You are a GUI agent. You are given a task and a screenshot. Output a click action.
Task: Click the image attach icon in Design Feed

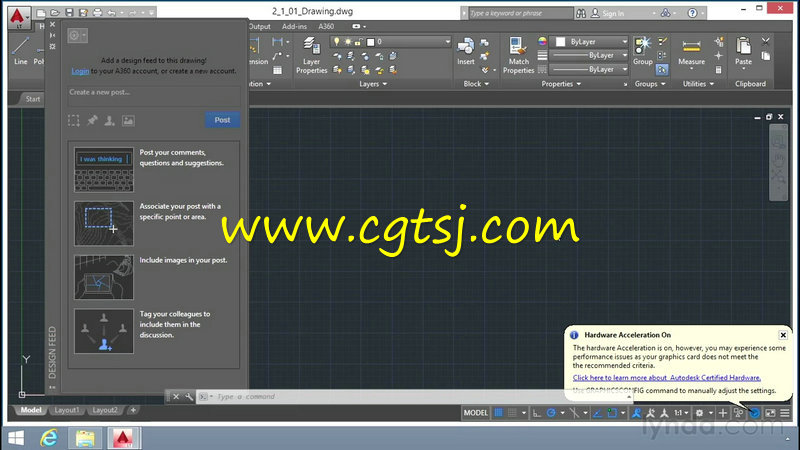(x=128, y=120)
